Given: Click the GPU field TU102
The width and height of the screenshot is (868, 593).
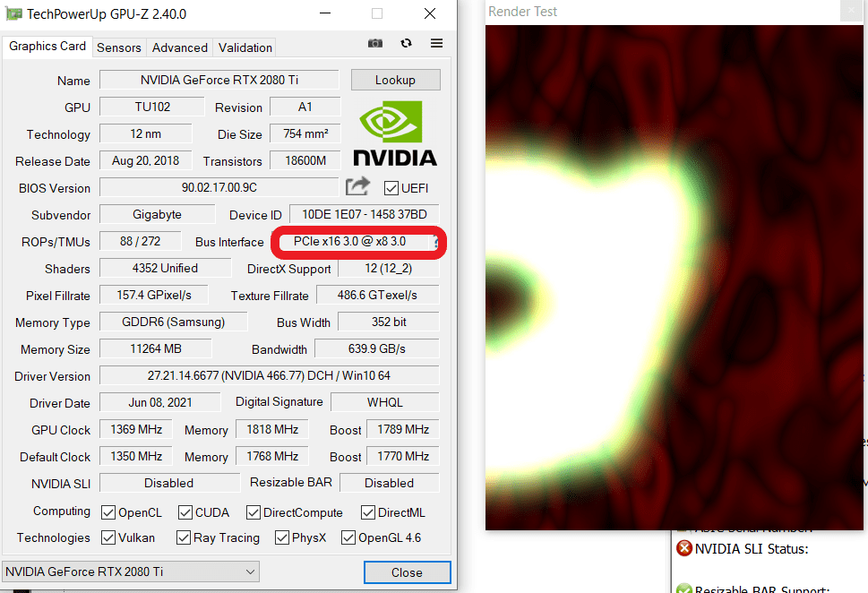Looking at the screenshot, I should pyautogui.click(x=152, y=107).
